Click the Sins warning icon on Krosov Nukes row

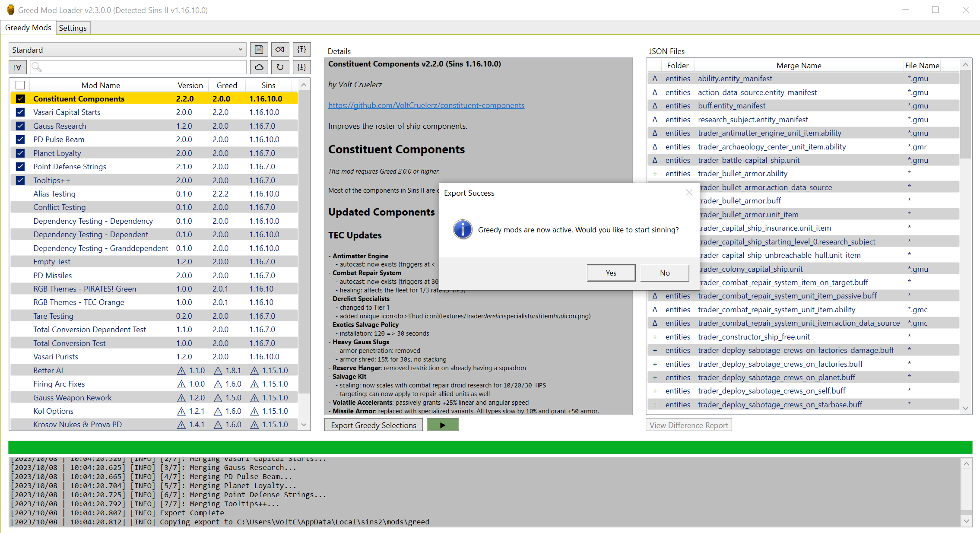[254, 425]
